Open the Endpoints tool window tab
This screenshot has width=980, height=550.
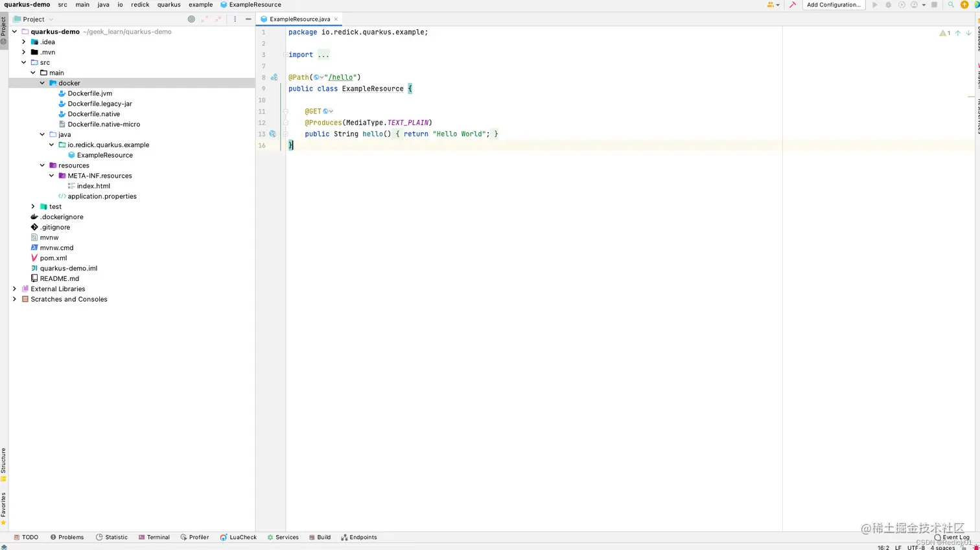coord(358,537)
